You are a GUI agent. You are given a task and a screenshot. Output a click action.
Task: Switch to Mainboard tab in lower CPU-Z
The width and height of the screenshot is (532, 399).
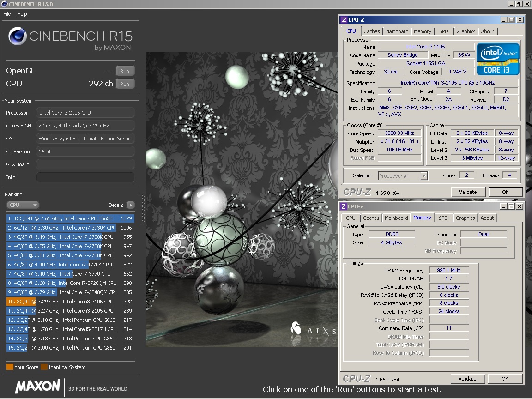click(396, 218)
